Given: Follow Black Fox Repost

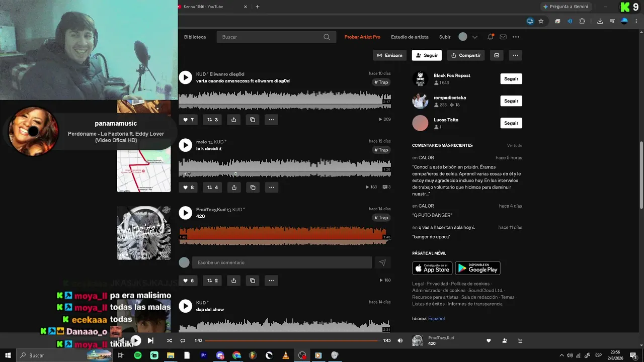Looking at the screenshot, I should click(x=511, y=79).
